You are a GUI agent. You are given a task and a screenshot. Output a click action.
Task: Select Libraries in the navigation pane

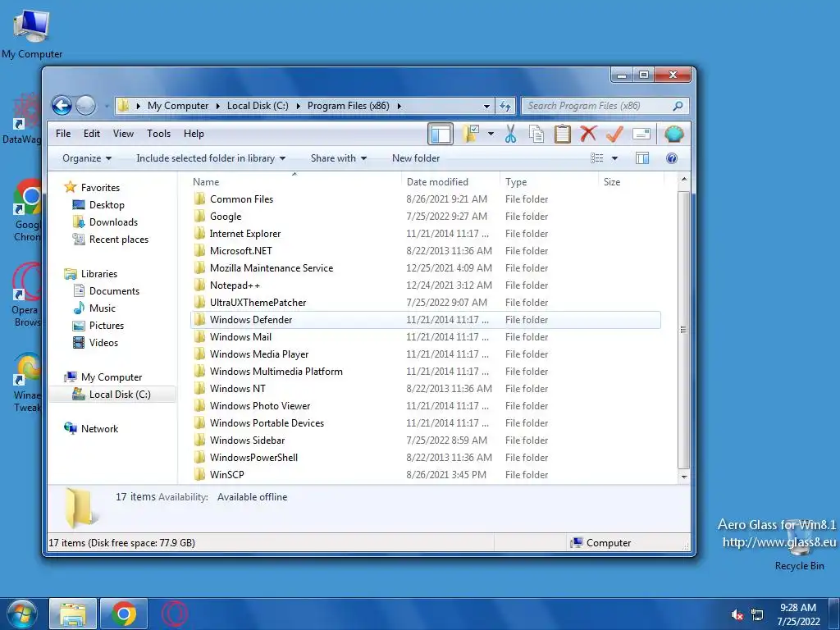(x=98, y=274)
